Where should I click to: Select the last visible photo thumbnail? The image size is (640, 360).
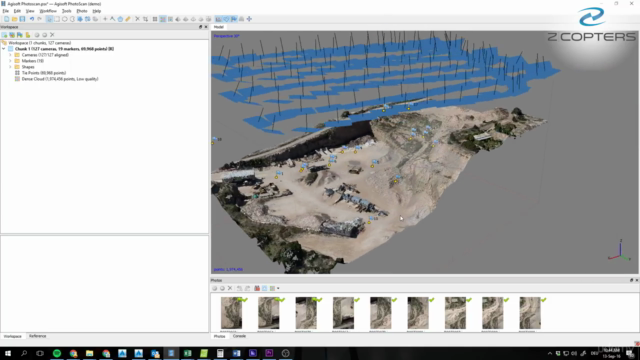[530, 313]
